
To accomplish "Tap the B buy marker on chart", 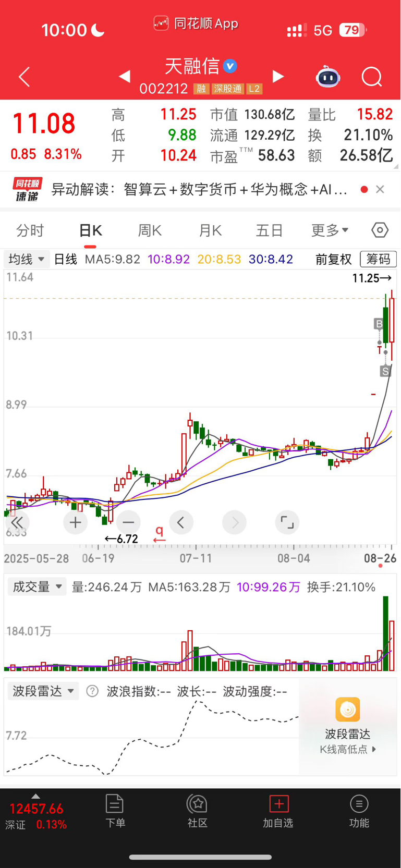I will coord(379,324).
